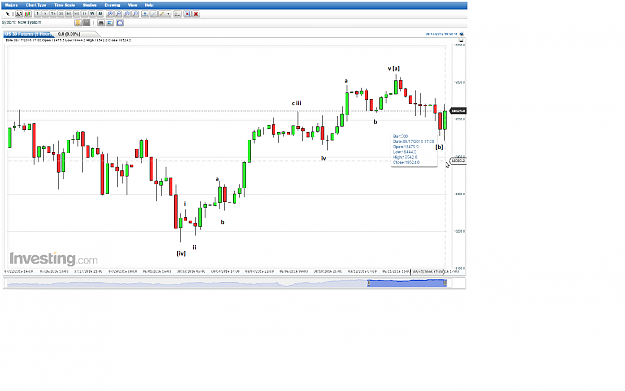Click the black current price label
625x391 pixels.
pyautogui.click(x=458, y=111)
